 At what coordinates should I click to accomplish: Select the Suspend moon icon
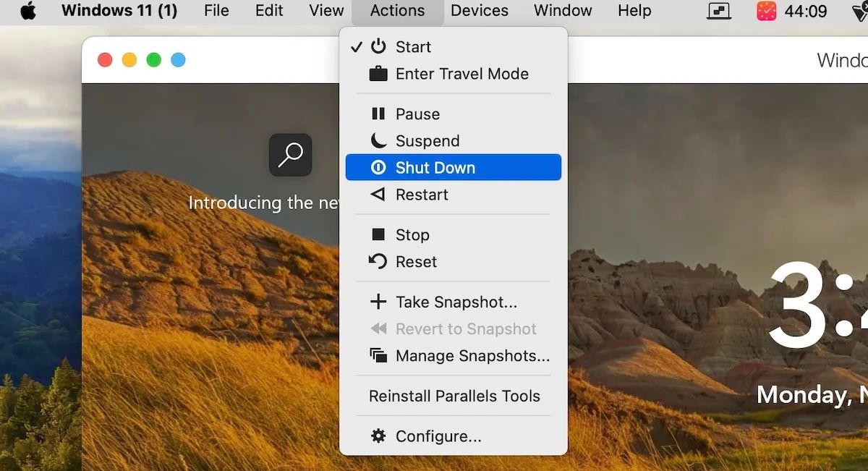click(378, 140)
